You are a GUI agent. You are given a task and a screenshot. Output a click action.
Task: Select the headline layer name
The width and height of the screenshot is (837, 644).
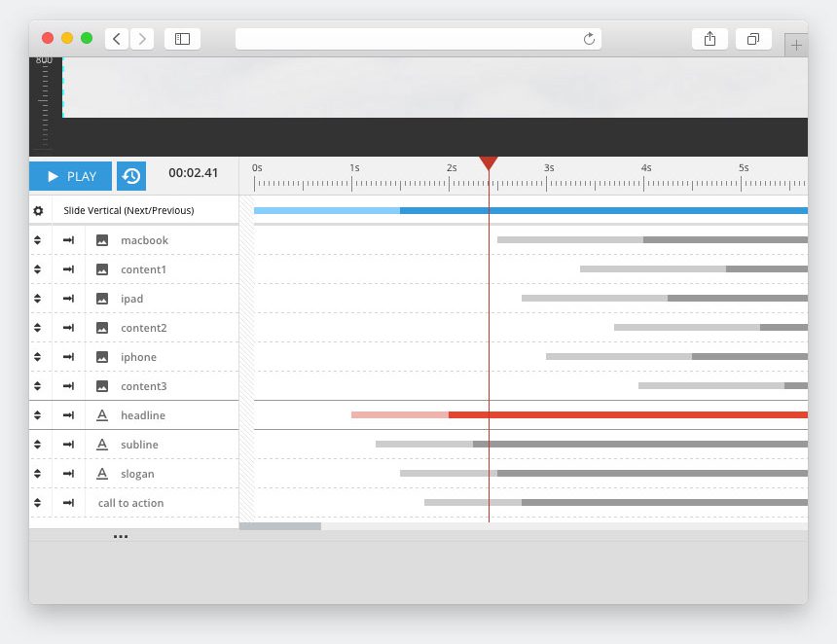coord(142,415)
